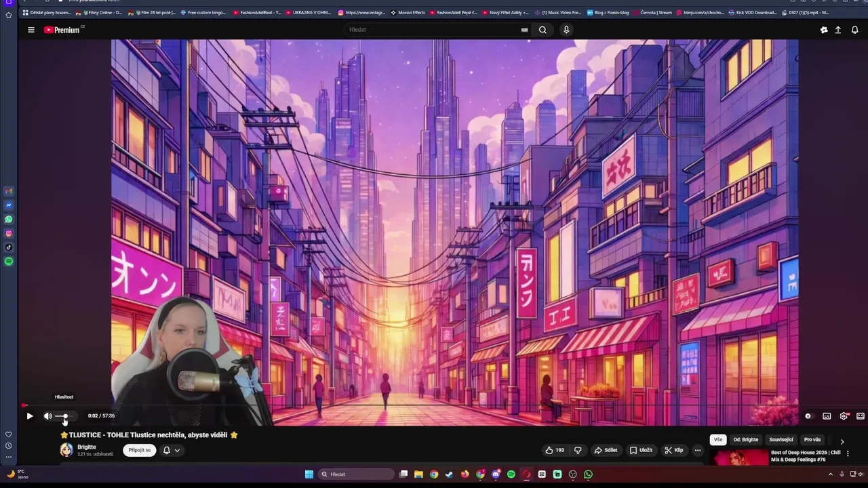Switch the player to theater mode
Viewport: 868px width, 488px height.
pos(861,416)
